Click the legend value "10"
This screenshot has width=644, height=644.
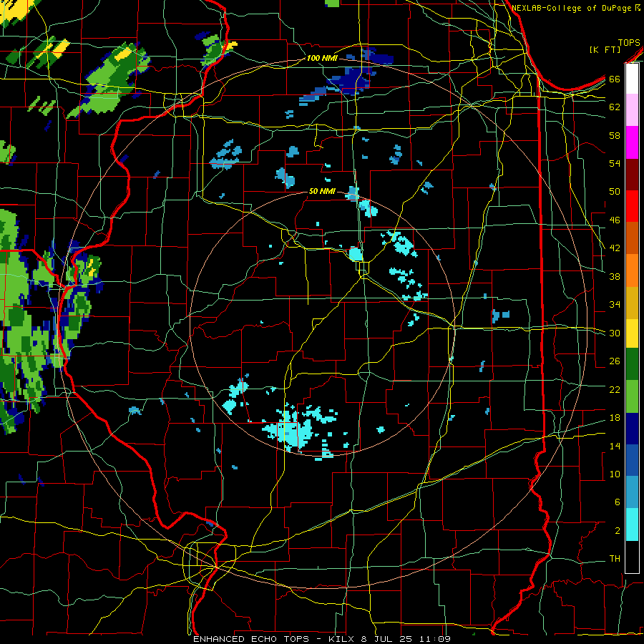pos(615,474)
